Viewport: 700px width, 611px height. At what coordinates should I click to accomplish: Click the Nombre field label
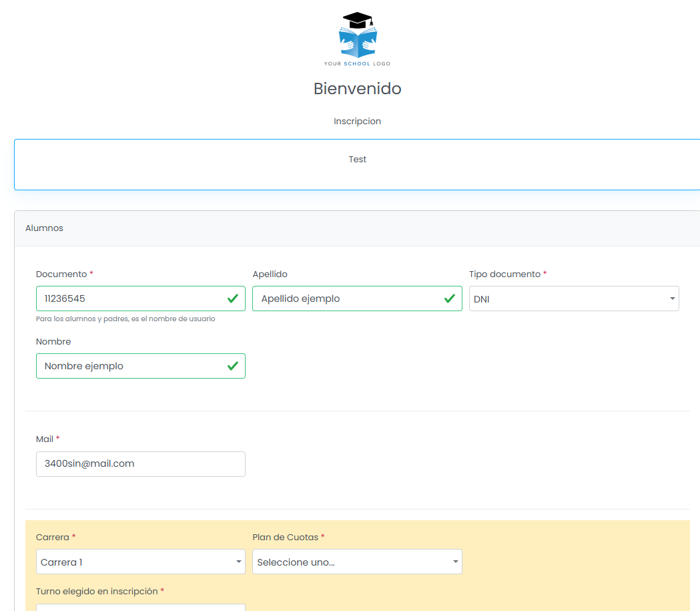tap(53, 342)
